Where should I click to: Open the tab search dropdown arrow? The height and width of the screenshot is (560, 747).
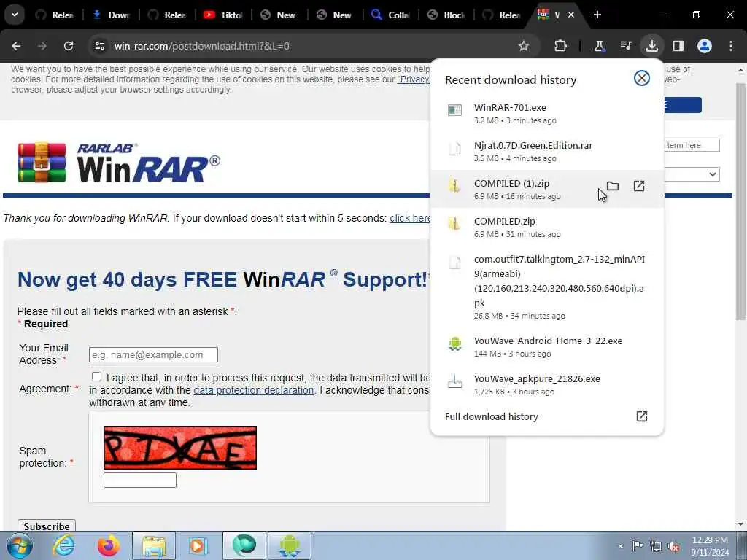pyautogui.click(x=15, y=15)
